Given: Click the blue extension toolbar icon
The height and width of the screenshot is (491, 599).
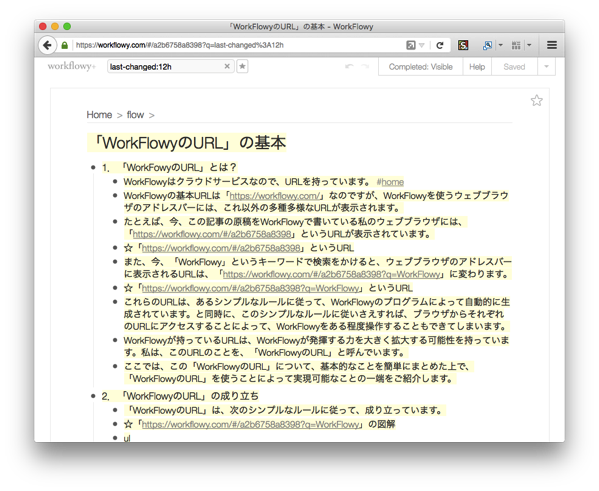Looking at the screenshot, I should tap(487, 45).
